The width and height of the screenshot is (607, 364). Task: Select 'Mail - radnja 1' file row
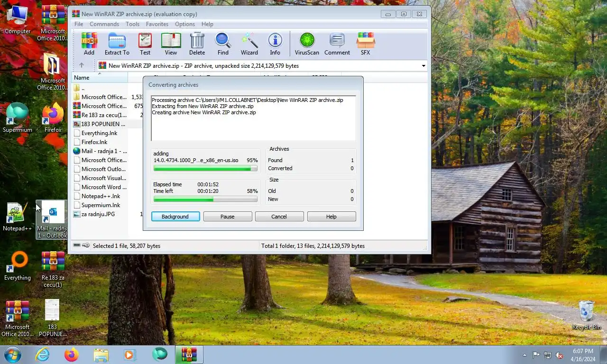coord(100,151)
